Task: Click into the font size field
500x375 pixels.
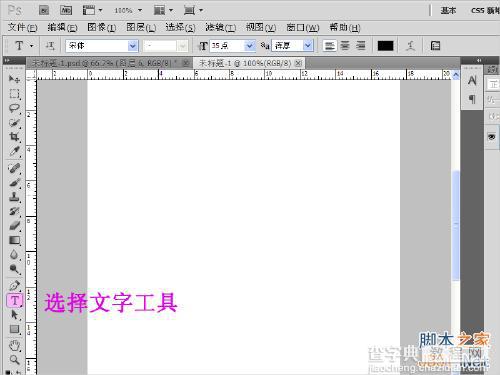Action: [x=228, y=46]
